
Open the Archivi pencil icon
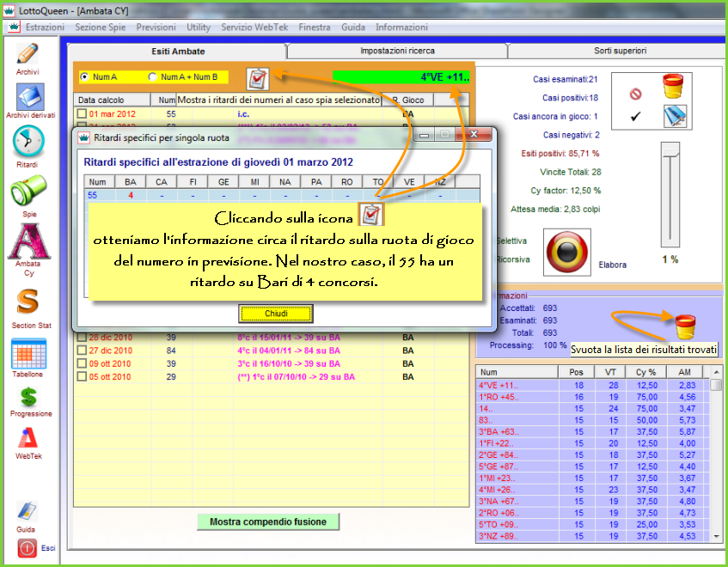coord(28,54)
